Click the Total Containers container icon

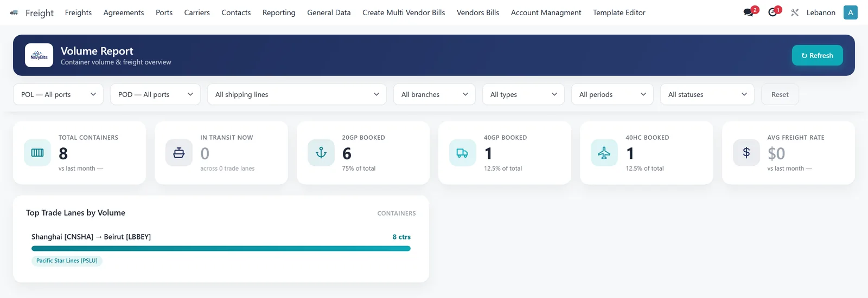37,153
